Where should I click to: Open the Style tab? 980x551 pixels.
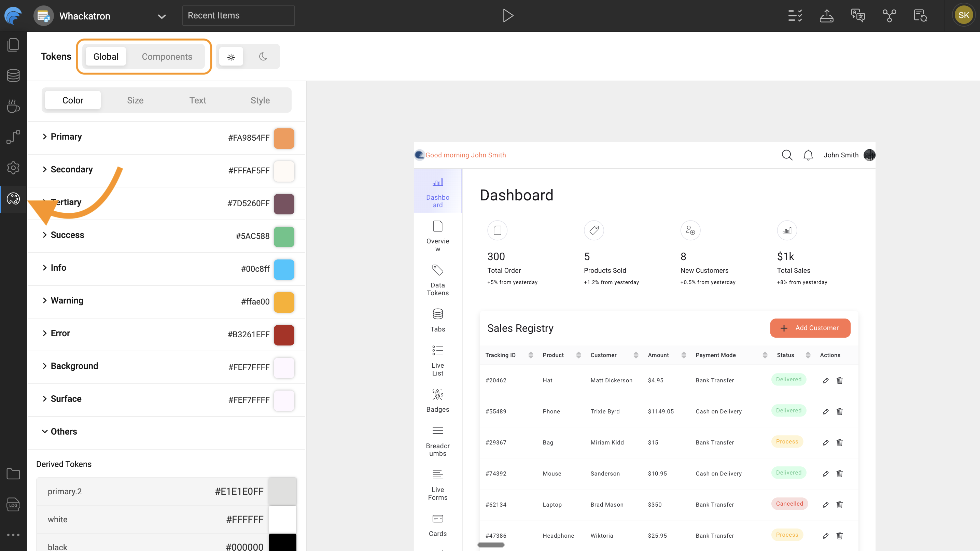260,100
